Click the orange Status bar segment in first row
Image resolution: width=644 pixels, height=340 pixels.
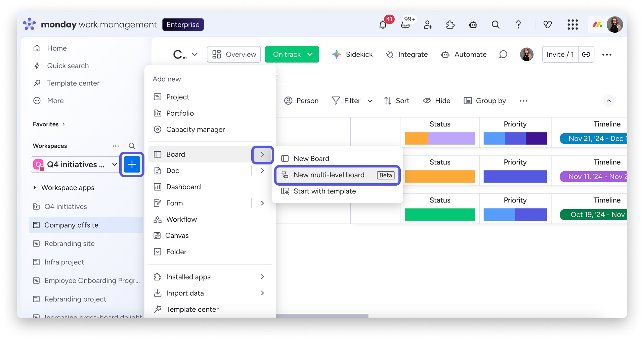tap(417, 138)
